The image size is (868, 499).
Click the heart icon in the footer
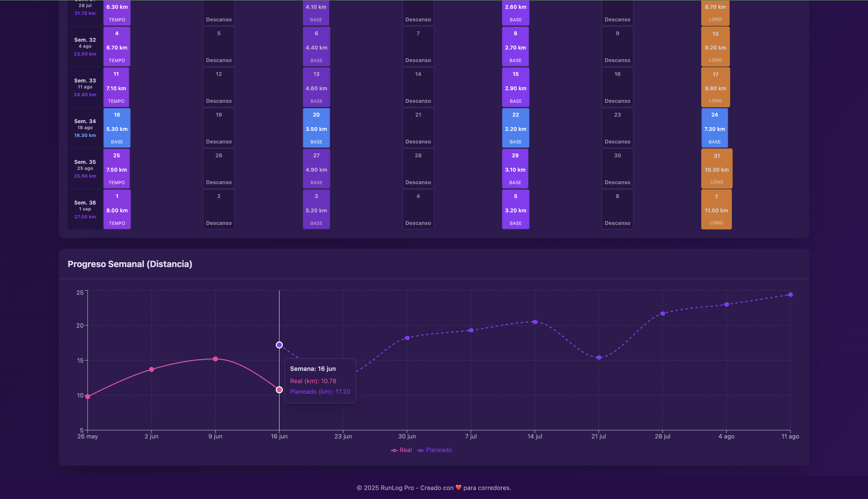pyautogui.click(x=458, y=488)
